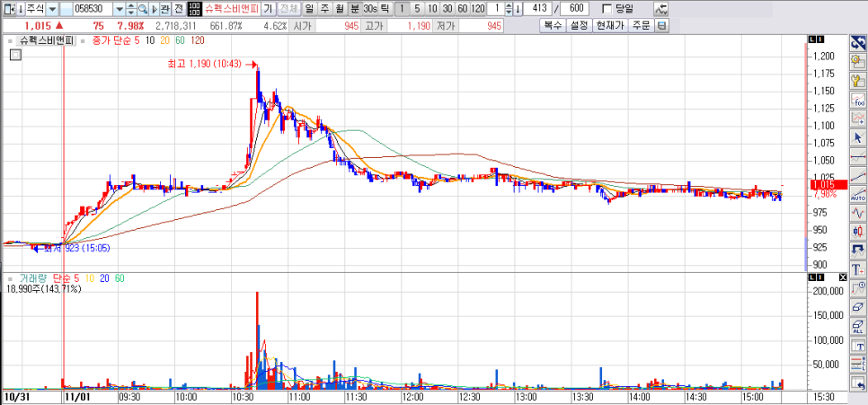
Task: Select the 30 minute interval tab
Action: (447, 9)
